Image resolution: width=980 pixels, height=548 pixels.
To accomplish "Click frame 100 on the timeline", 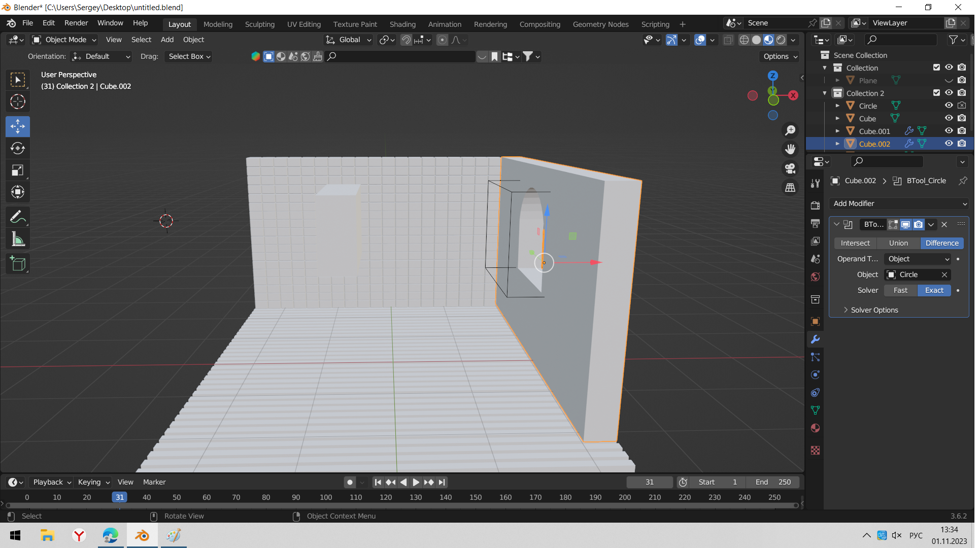I will pos(326,497).
